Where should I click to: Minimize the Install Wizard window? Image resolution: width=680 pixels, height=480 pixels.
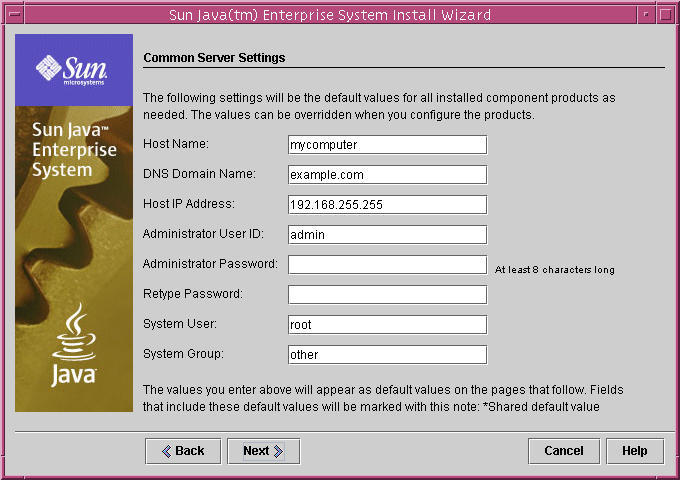tap(646, 14)
